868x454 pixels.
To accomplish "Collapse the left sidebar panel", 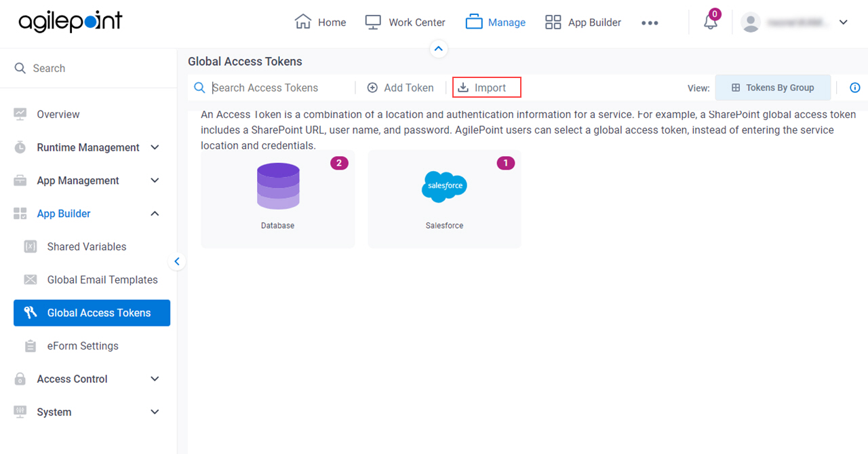I will [177, 261].
